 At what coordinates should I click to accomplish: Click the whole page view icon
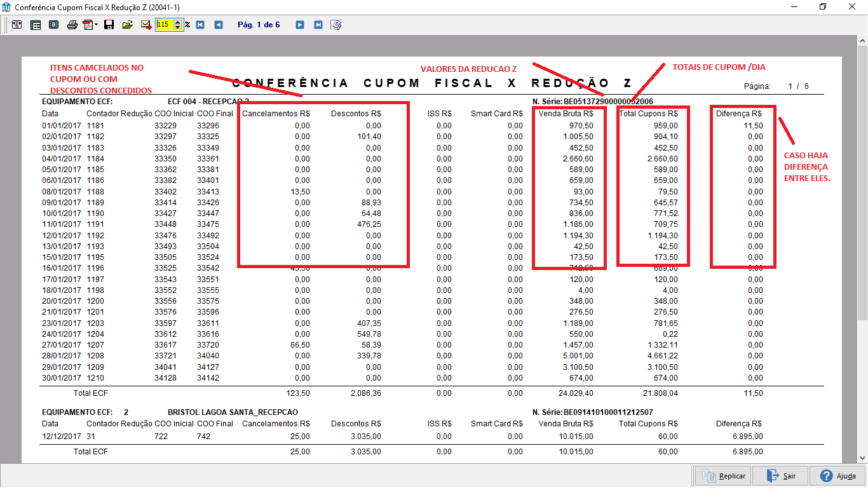tap(53, 25)
